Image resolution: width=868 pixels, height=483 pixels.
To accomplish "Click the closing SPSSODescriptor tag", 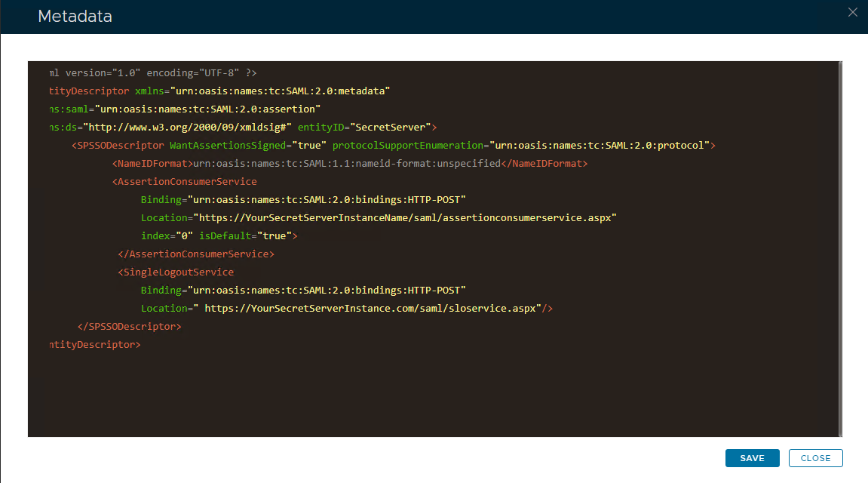I will (x=129, y=327).
